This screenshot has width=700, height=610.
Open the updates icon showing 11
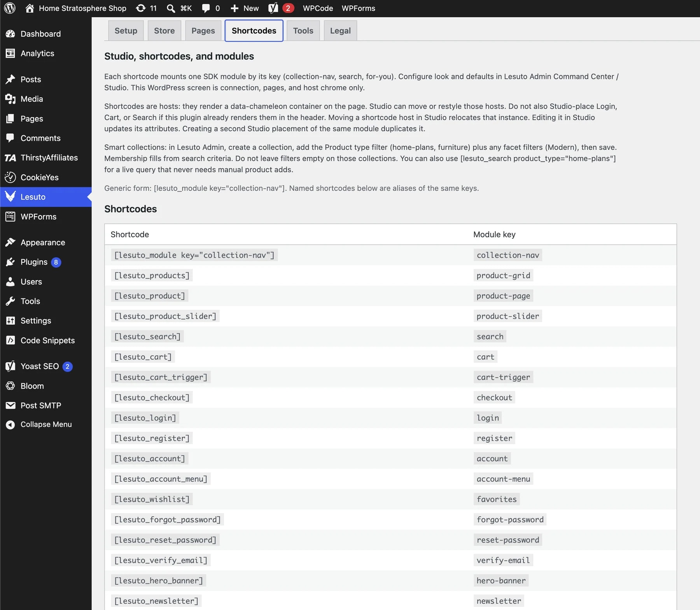coord(141,8)
